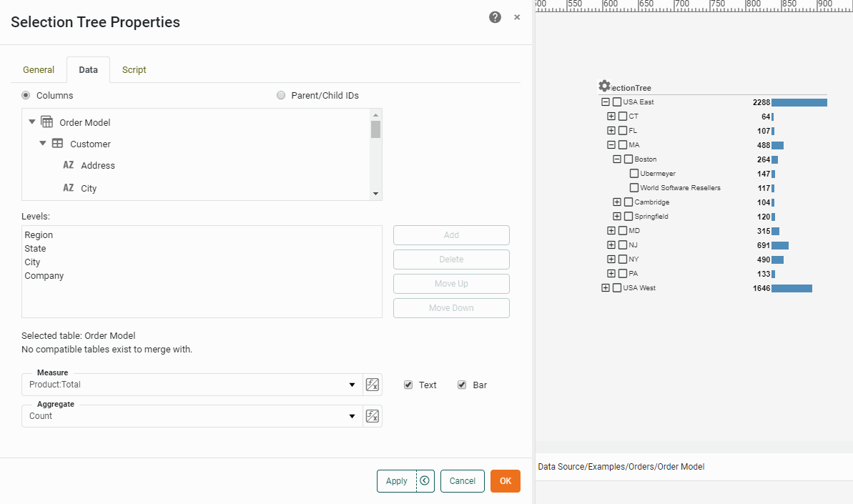Click the Cancel button

click(x=462, y=481)
